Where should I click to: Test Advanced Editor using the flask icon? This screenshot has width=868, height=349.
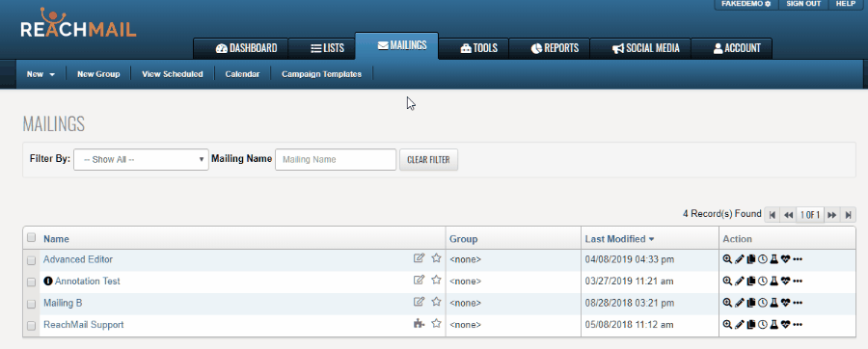(773, 258)
